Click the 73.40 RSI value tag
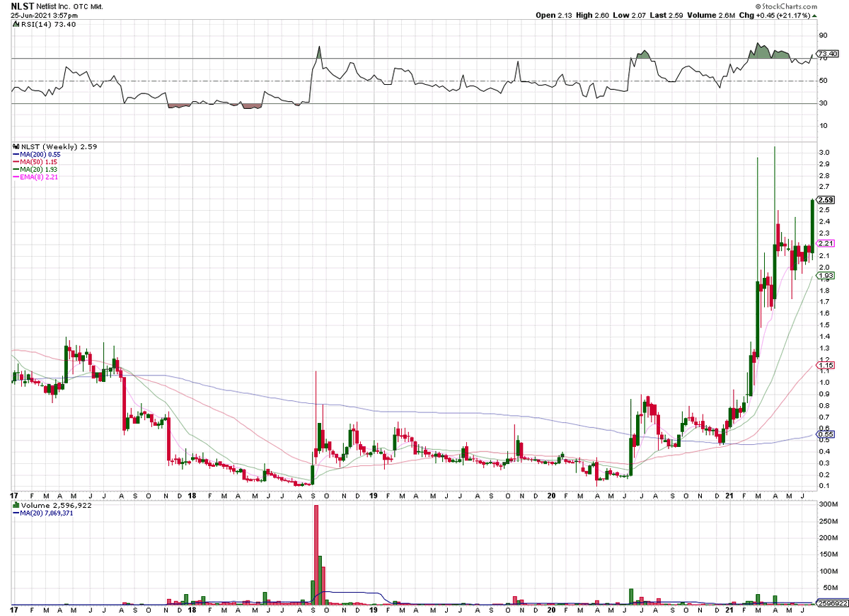Image resolution: width=849 pixels, height=616 pixels. 827,54
